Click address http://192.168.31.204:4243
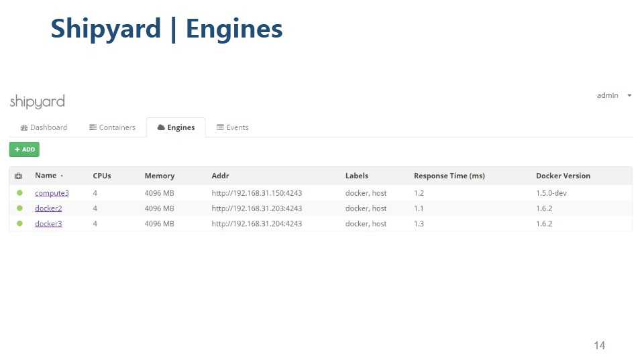The image size is (644, 362). (x=257, y=224)
